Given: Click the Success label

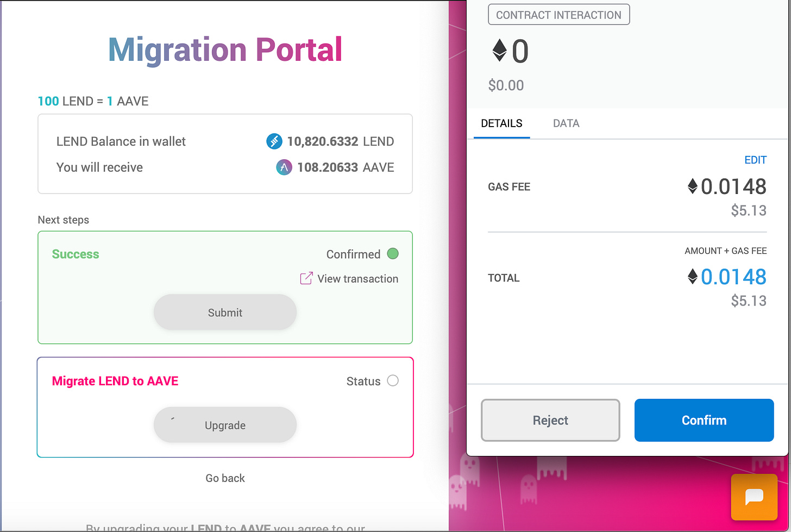Looking at the screenshot, I should [76, 254].
